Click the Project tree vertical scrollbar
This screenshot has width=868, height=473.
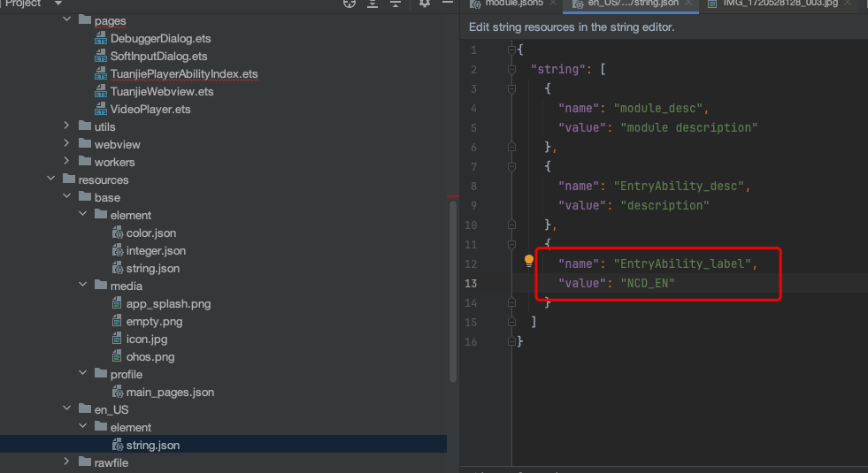pos(453,292)
